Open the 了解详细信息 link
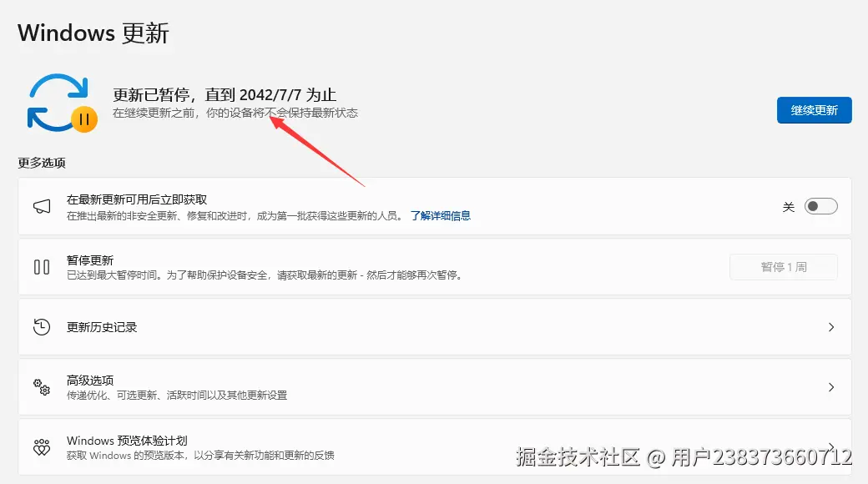The width and height of the screenshot is (868, 484). 442,215
